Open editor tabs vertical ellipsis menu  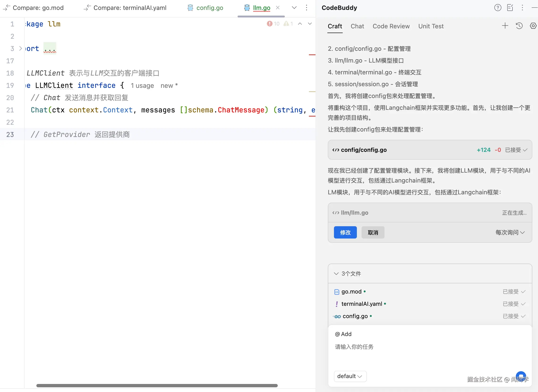(x=306, y=8)
